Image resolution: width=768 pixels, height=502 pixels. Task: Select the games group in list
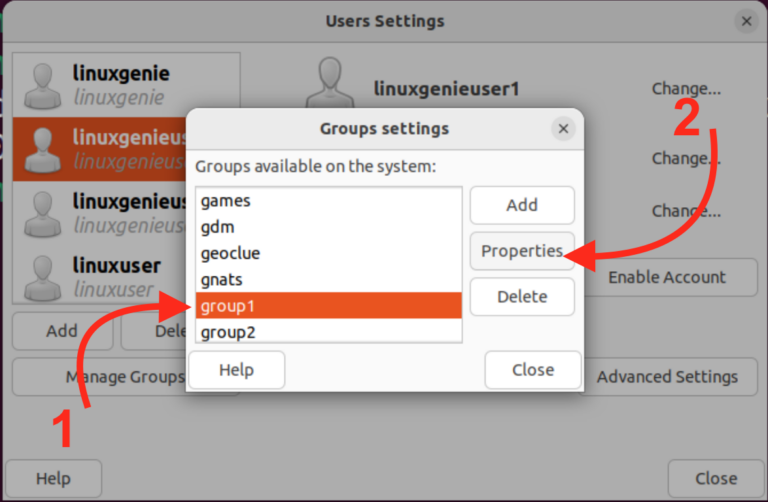(328, 200)
